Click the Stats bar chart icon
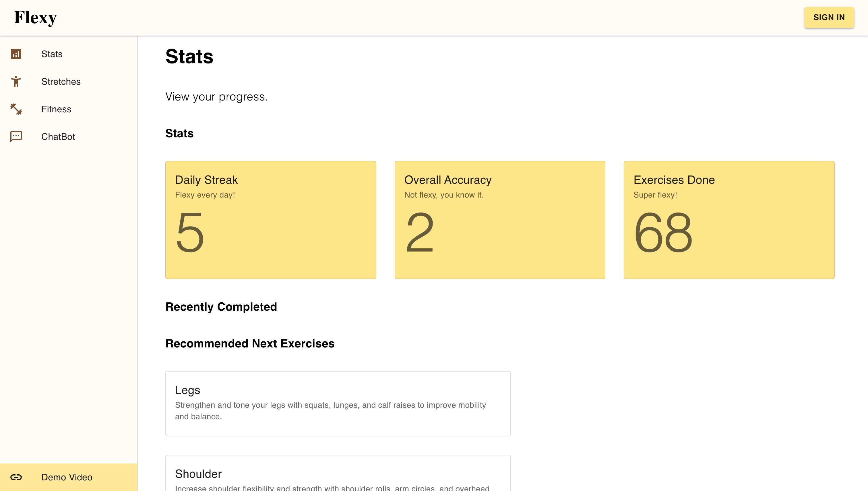 point(16,54)
